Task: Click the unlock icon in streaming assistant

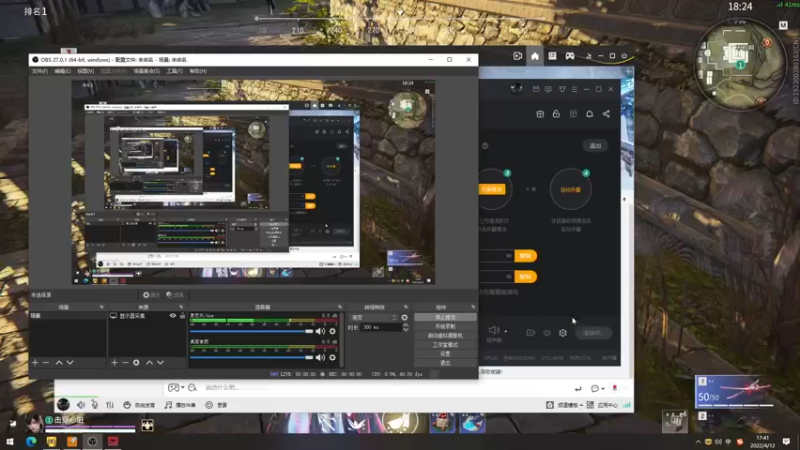Action: point(556,114)
